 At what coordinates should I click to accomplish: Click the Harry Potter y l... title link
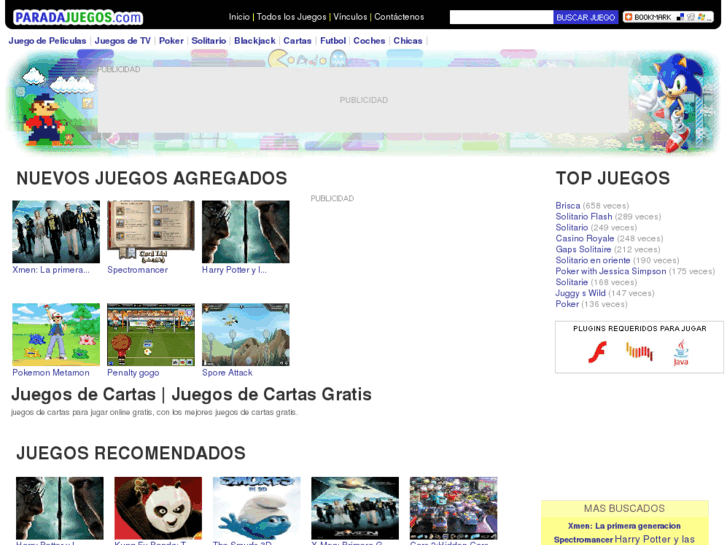click(x=234, y=270)
